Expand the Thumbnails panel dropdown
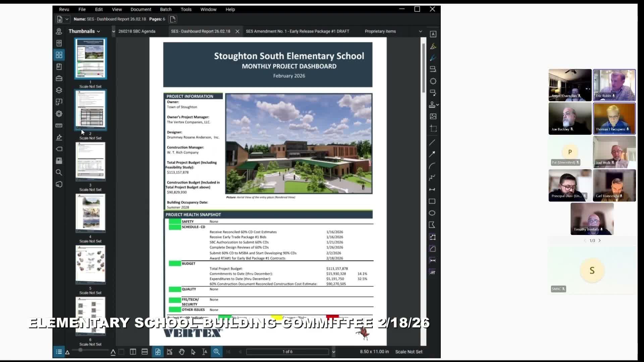The height and width of the screenshot is (362, 644). pos(98,32)
